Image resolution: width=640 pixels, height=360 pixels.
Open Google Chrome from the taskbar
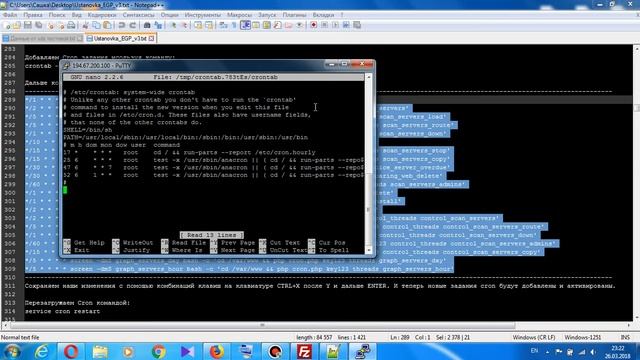coord(158,351)
